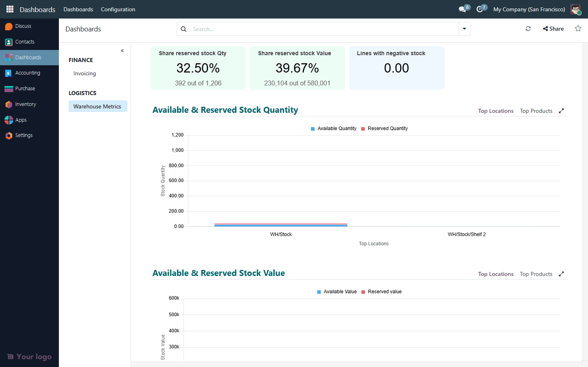Open the Configuration menu

[118, 9]
